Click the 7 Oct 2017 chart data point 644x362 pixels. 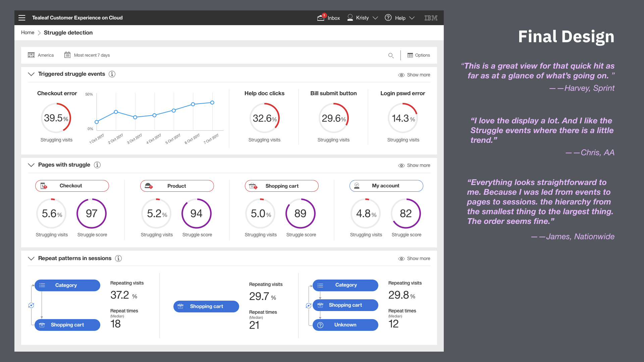point(212,103)
